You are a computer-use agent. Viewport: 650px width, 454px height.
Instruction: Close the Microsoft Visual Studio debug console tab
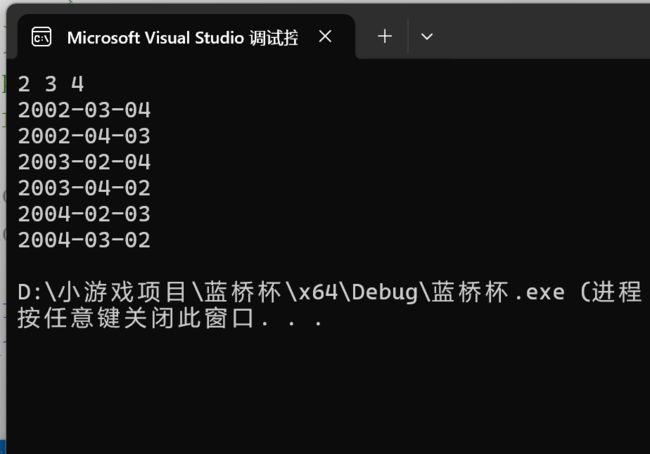pyautogui.click(x=325, y=36)
